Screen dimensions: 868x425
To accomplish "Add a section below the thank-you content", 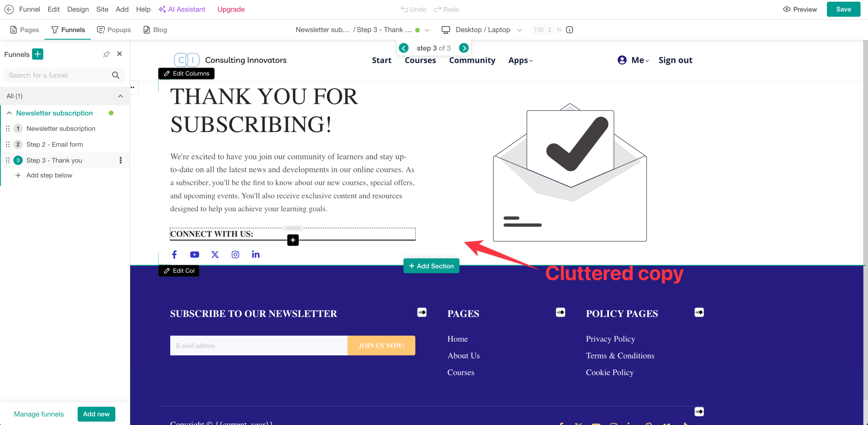I will click(x=431, y=266).
